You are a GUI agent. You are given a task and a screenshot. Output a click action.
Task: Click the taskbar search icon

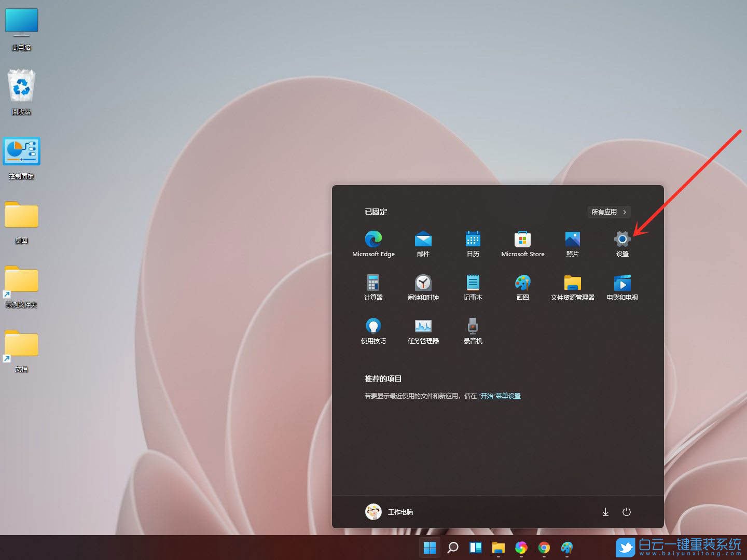click(x=452, y=547)
